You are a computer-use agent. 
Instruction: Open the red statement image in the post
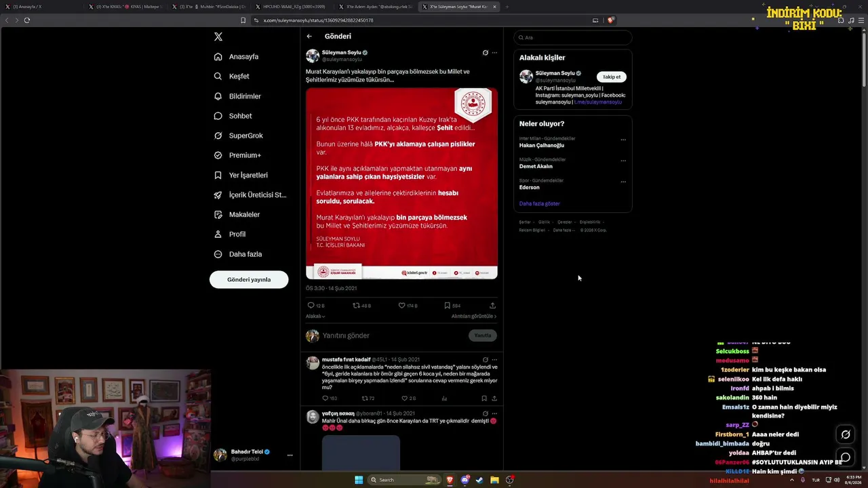point(401,183)
